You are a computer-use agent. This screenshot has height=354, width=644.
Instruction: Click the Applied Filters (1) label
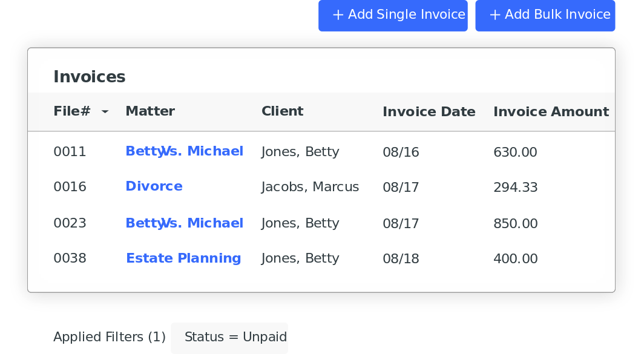[x=109, y=338]
